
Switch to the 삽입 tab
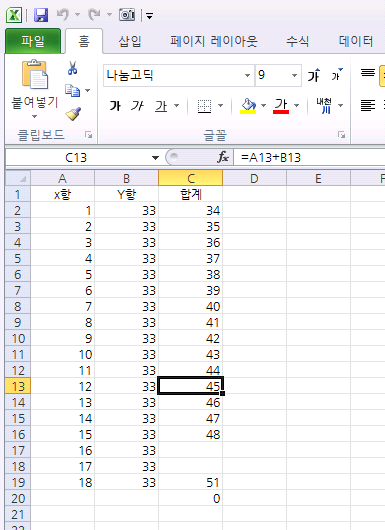pyautogui.click(x=130, y=41)
